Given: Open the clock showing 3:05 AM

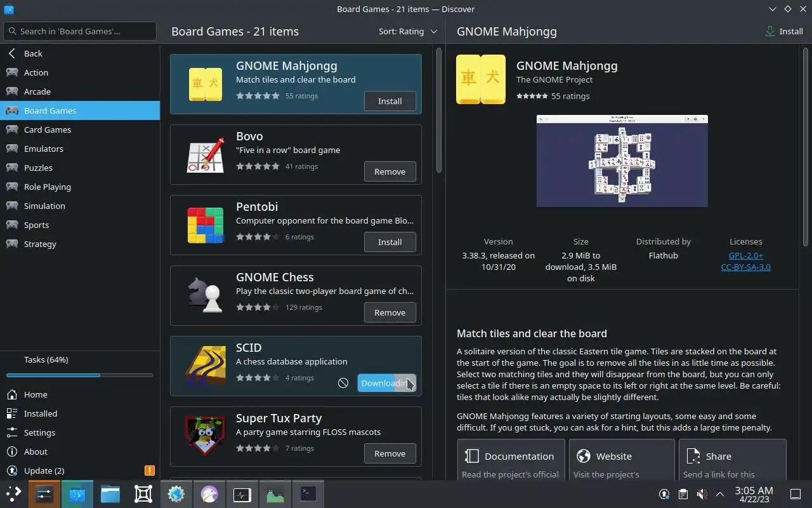Looking at the screenshot, I should tap(754, 494).
